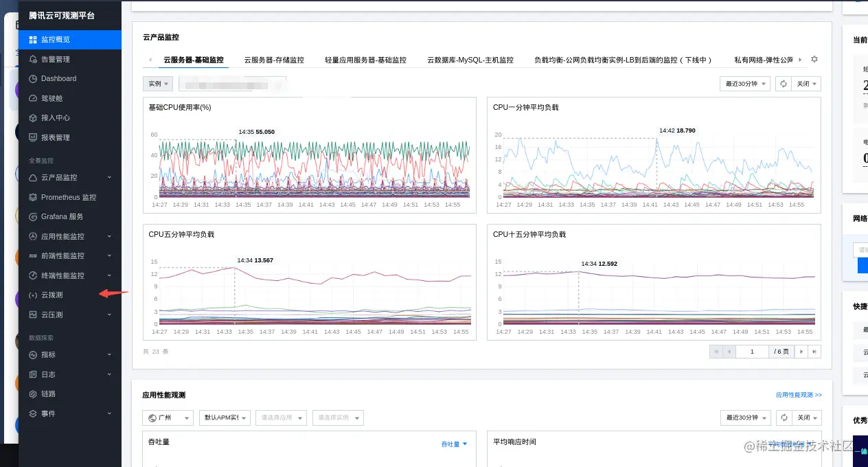Screen dimensions: 868x467
Task: Click the 基础CPU使用率(%) chart
Action: click(x=310, y=155)
